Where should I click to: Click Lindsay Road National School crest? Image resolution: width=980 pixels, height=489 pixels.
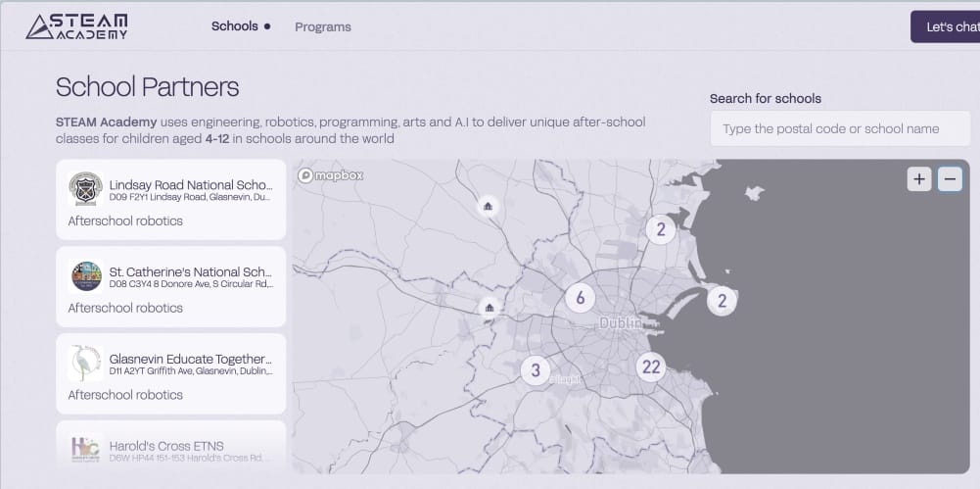[x=85, y=189]
